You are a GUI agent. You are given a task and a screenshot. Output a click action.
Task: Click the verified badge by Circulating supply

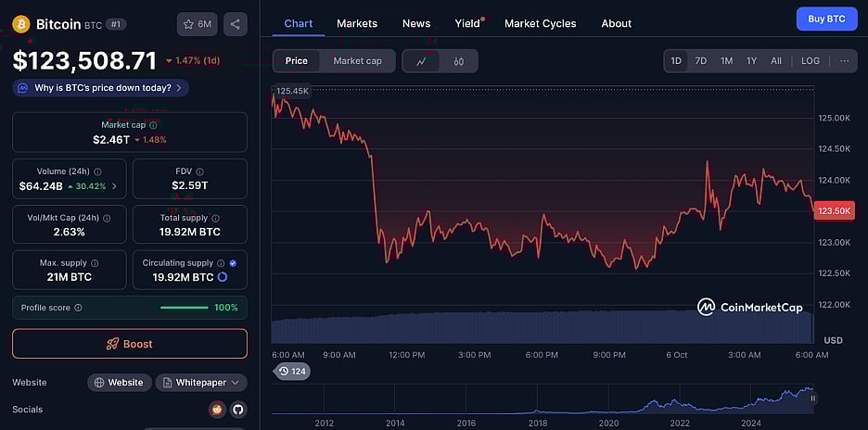click(x=233, y=263)
